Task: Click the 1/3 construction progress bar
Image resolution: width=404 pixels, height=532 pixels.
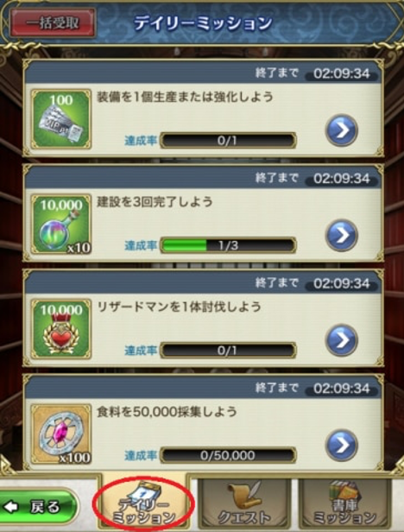Action: 228,245
